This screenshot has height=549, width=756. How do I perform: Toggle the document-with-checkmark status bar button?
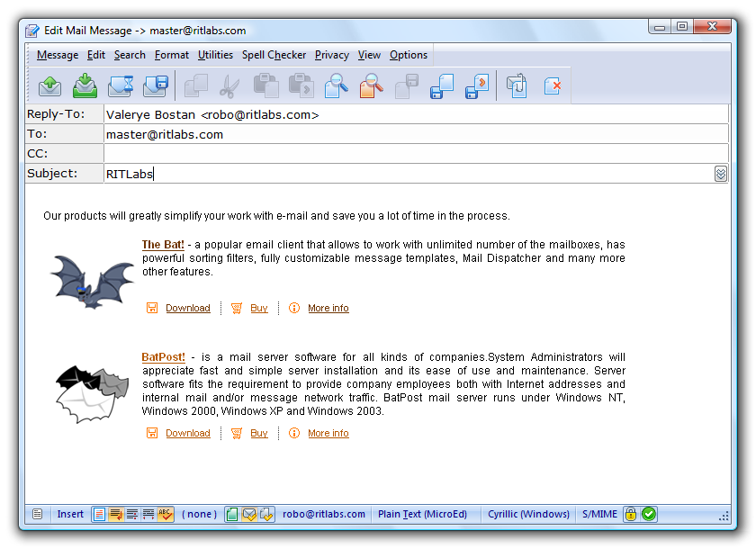[266, 514]
